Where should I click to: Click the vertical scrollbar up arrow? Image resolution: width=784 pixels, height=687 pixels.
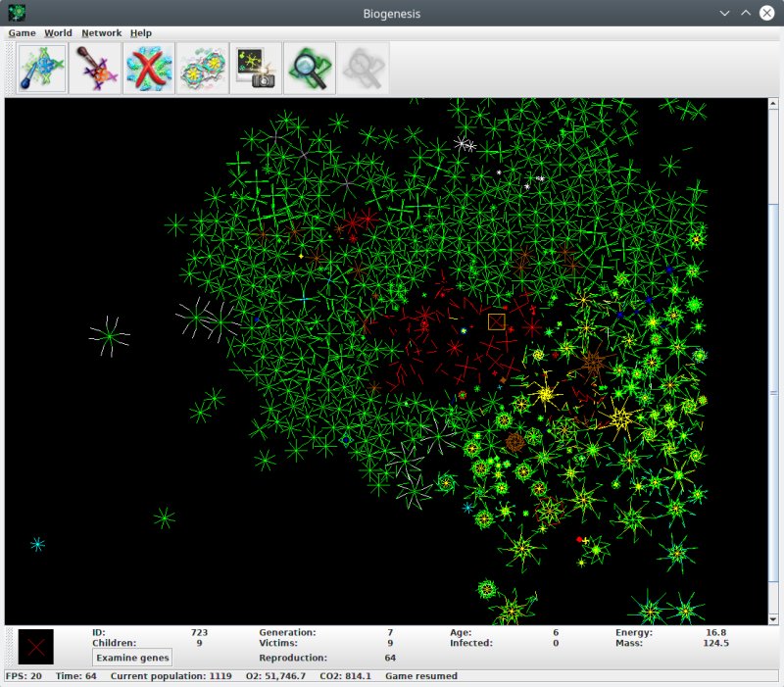click(772, 104)
